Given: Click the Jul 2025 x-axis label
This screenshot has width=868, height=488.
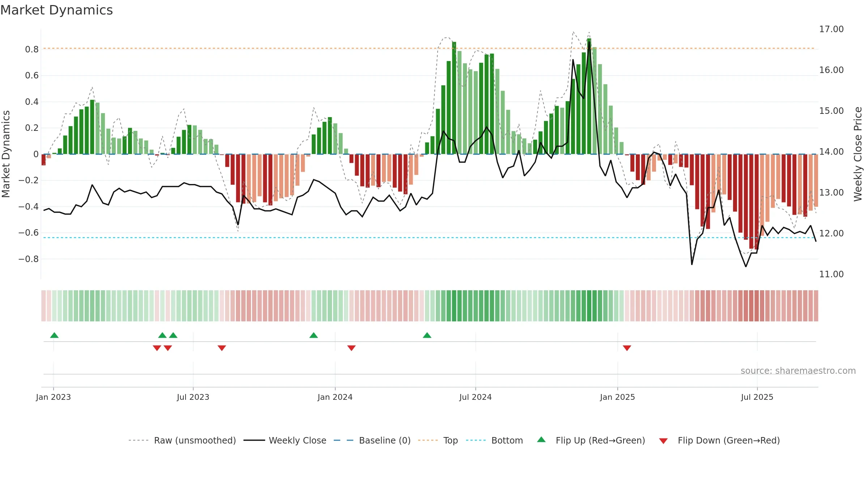Looking at the screenshot, I should 757,397.
